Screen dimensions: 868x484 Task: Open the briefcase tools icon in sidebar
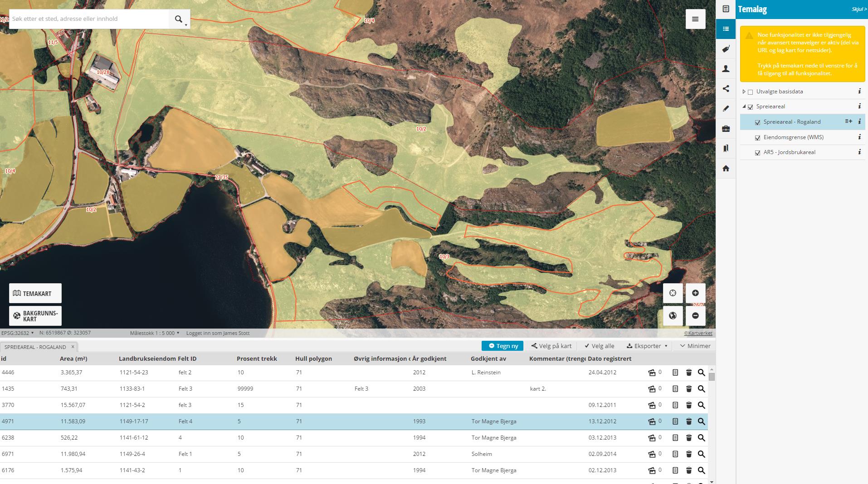[x=726, y=129]
